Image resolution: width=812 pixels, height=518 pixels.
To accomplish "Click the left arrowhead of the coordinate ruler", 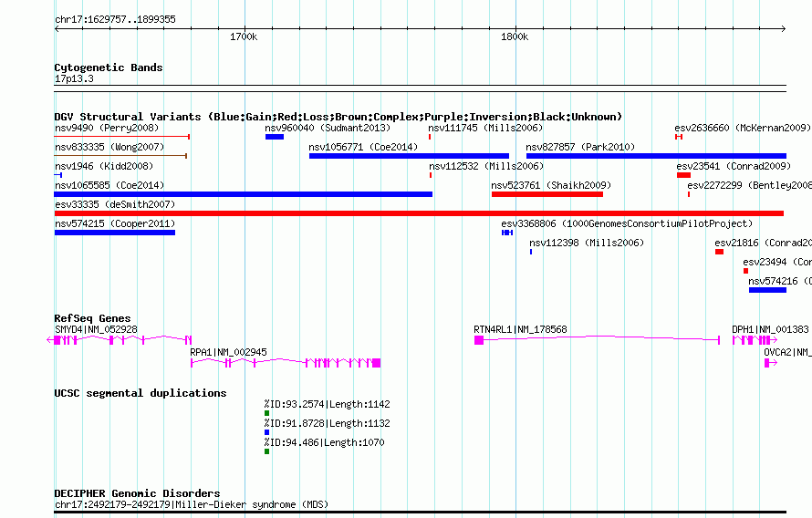I will (57, 28).
